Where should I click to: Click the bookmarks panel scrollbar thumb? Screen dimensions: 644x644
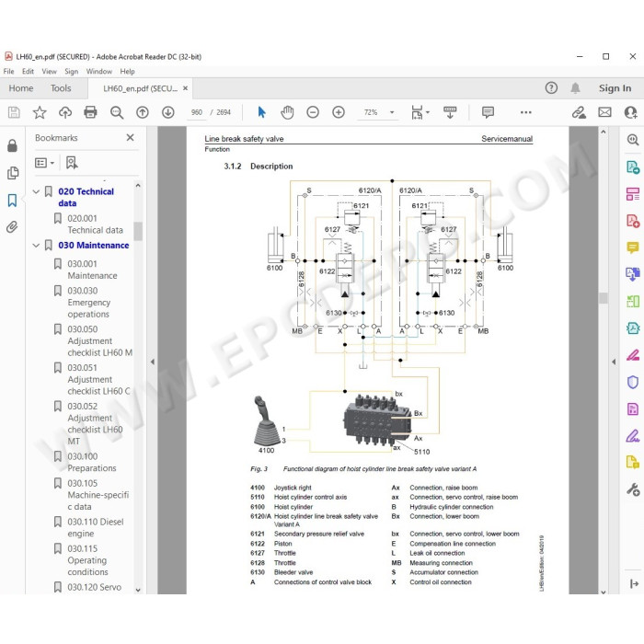tap(138, 231)
